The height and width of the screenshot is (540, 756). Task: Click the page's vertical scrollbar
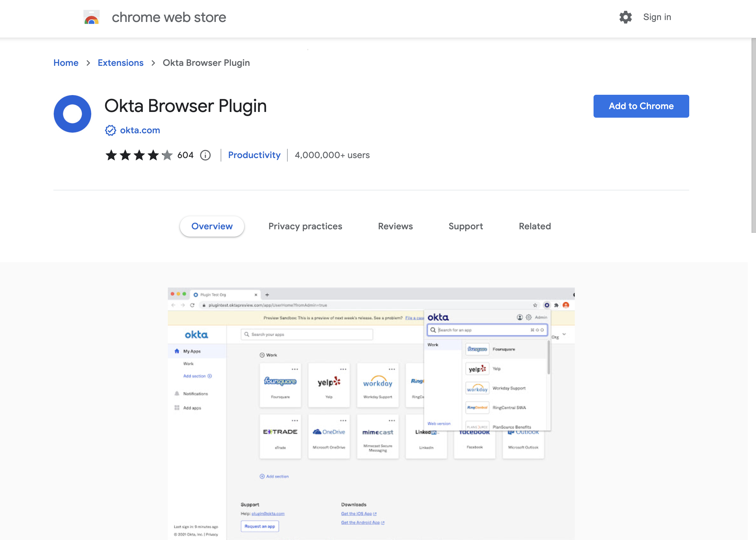point(753,135)
